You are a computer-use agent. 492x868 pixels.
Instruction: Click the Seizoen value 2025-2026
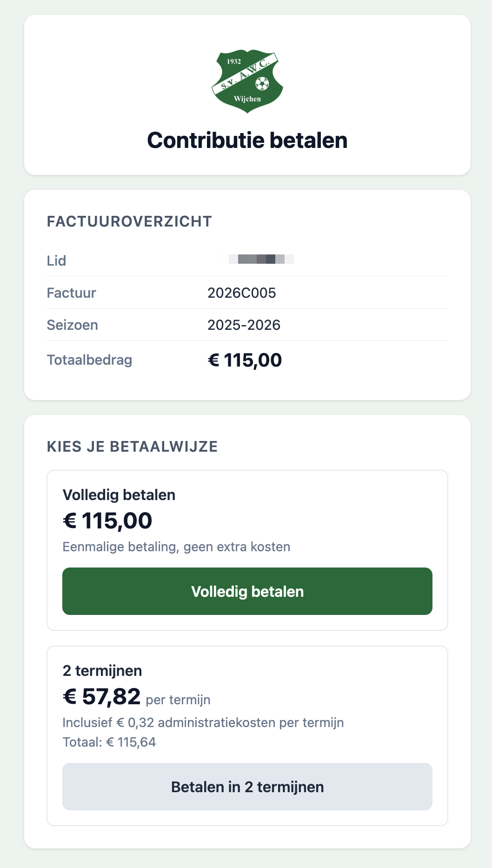tap(244, 325)
